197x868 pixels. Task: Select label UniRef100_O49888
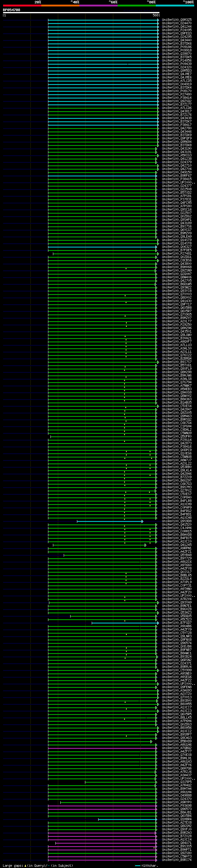click(177, 795)
